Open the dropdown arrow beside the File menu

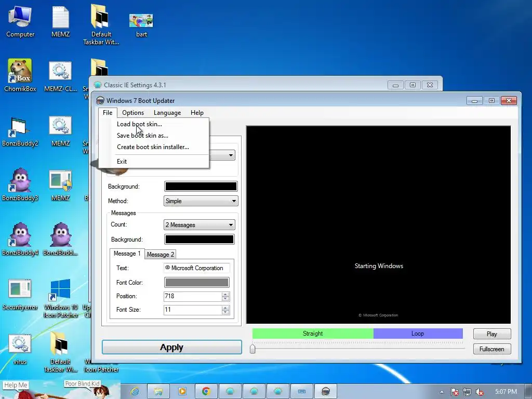click(231, 155)
